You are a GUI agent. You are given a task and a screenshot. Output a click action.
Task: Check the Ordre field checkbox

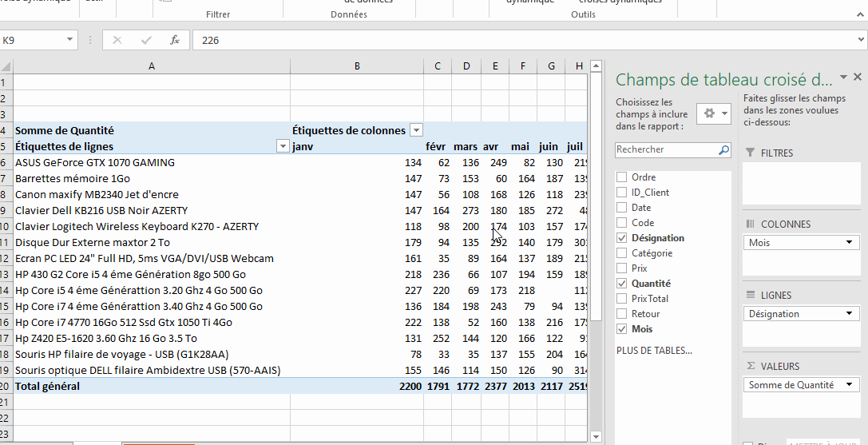[622, 177]
